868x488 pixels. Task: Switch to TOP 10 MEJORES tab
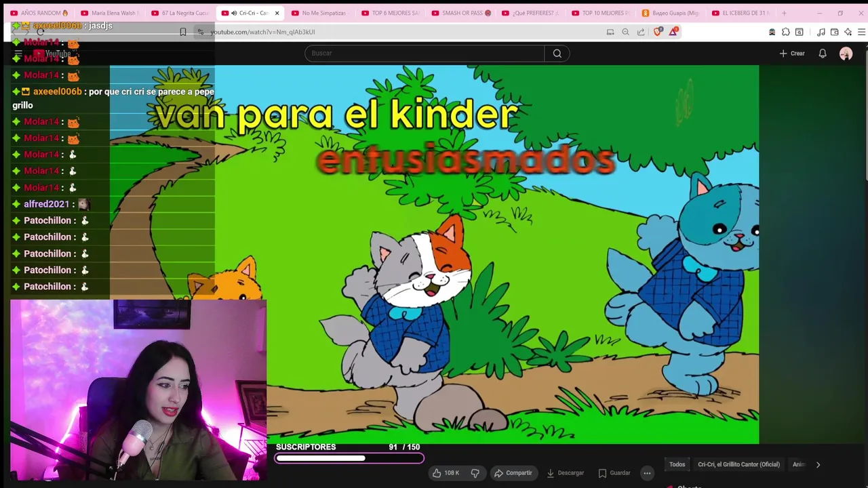(601, 13)
